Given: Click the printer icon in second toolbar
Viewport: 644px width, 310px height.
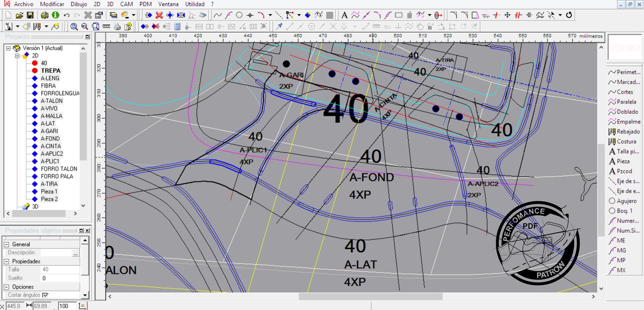Looking at the screenshot, I should [x=118, y=27].
